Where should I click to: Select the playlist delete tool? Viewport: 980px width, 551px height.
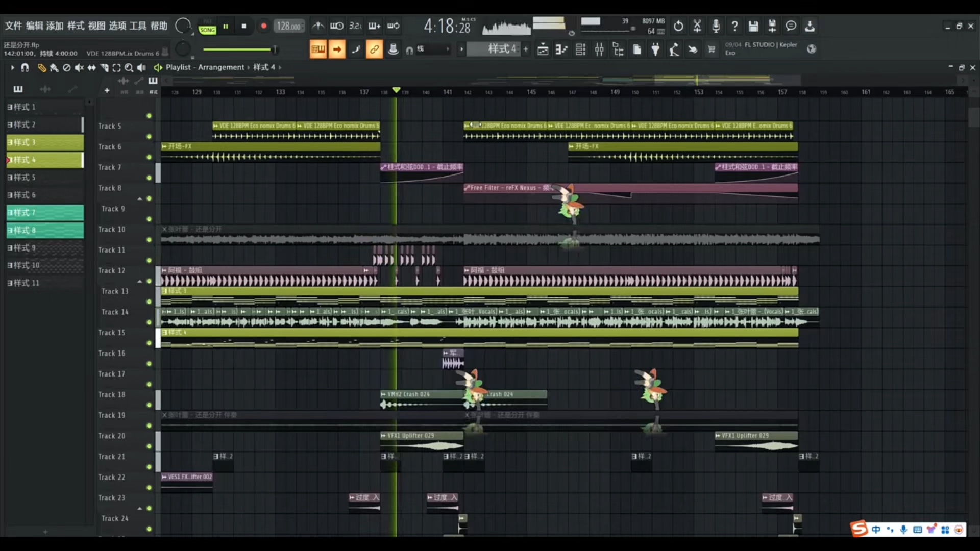click(x=66, y=67)
